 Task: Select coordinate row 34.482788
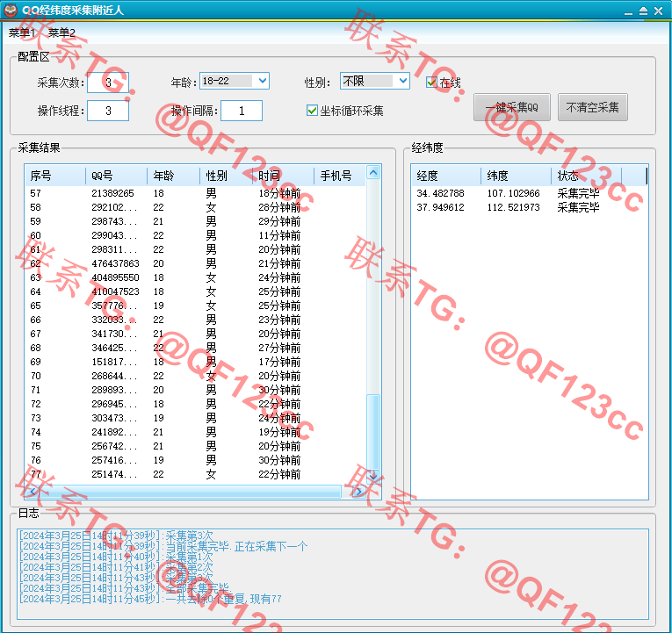pos(530,193)
